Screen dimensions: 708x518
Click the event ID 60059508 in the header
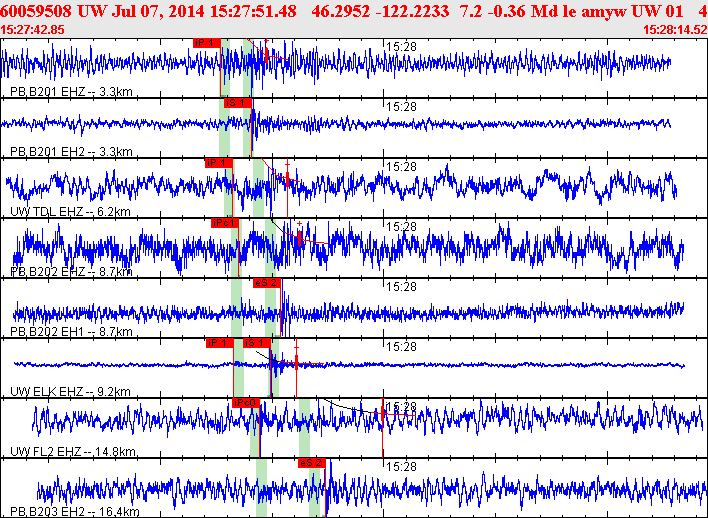point(36,11)
